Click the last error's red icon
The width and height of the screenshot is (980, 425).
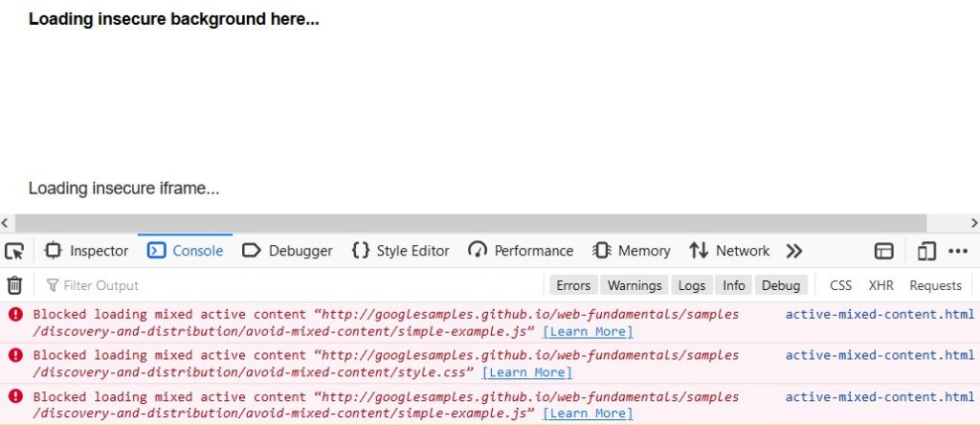tap(14, 396)
